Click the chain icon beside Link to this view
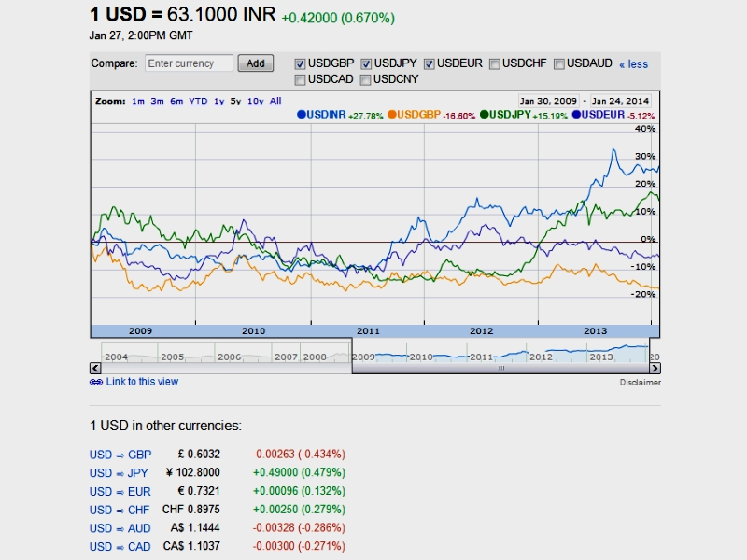Image resolution: width=747 pixels, height=560 pixels. point(95,382)
